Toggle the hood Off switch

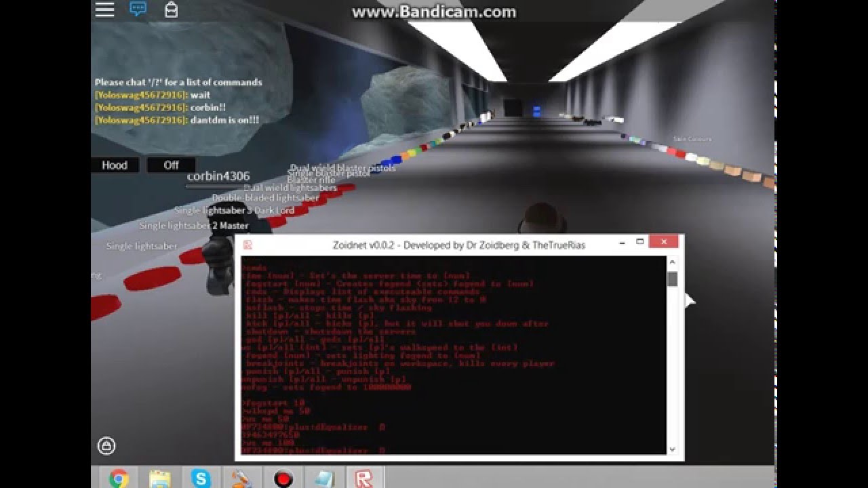tap(171, 165)
